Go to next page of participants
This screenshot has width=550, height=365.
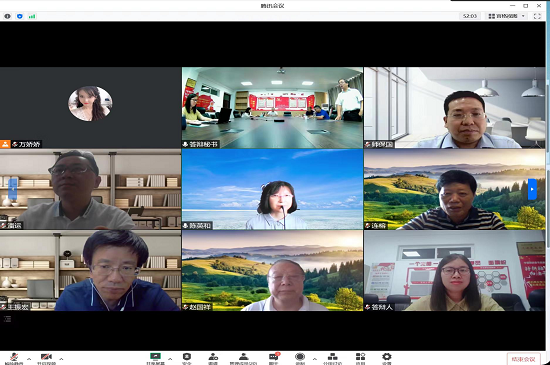532,189
